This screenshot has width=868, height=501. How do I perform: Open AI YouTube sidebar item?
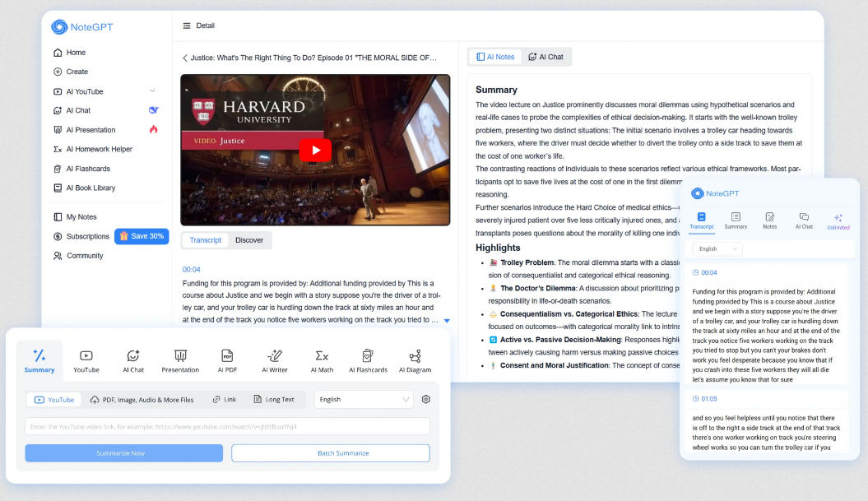coord(79,91)
